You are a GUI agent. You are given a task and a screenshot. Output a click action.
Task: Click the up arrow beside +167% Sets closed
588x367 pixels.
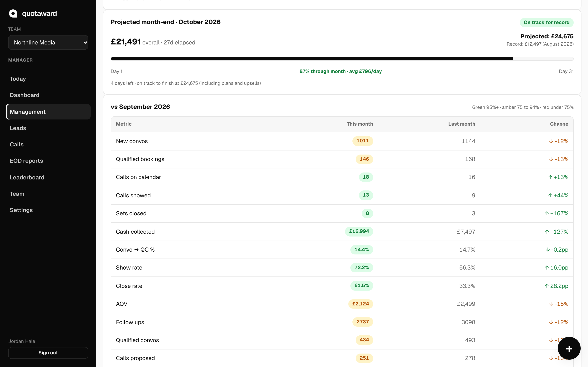[547, 213]
